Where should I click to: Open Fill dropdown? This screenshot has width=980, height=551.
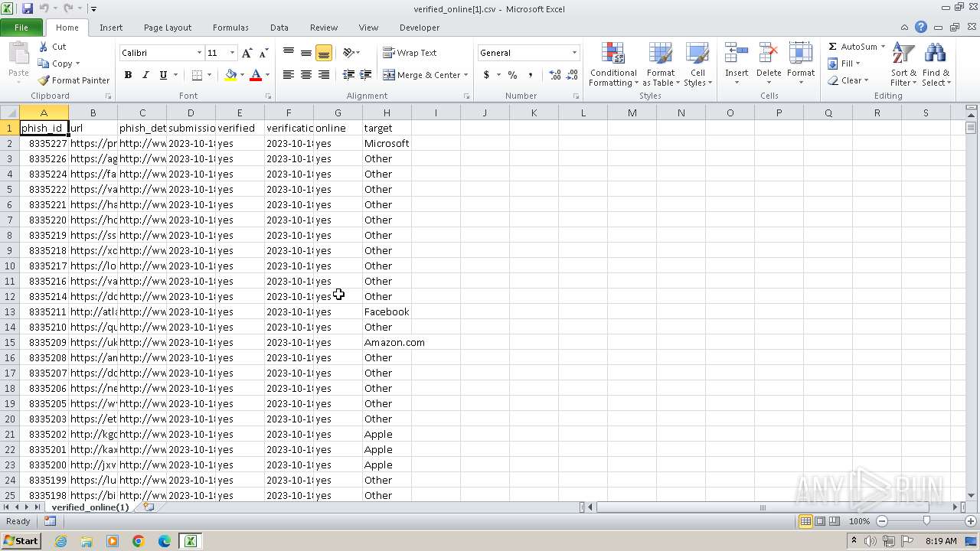point(844,64)
